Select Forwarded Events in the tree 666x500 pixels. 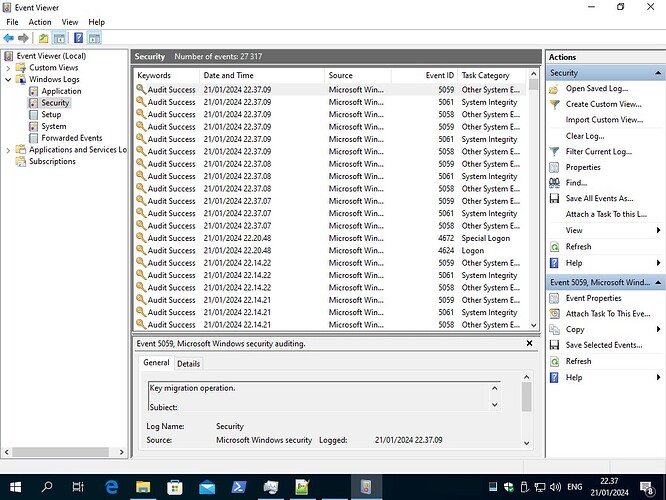(71, 138)
